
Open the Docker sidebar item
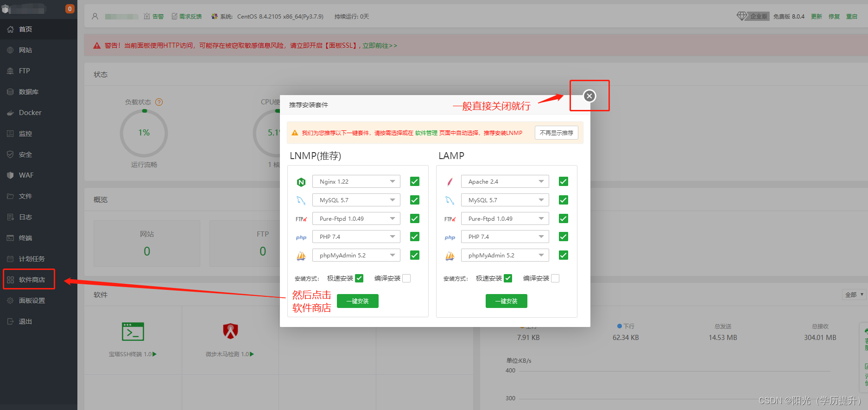coord(38,113)
